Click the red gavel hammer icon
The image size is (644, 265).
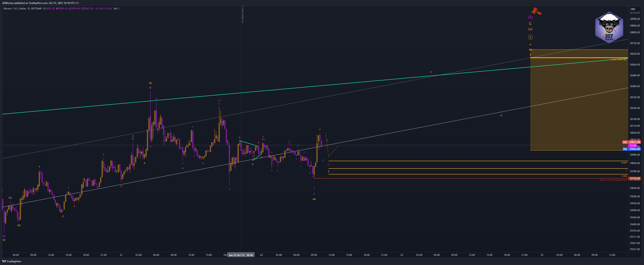coord(536,11)
